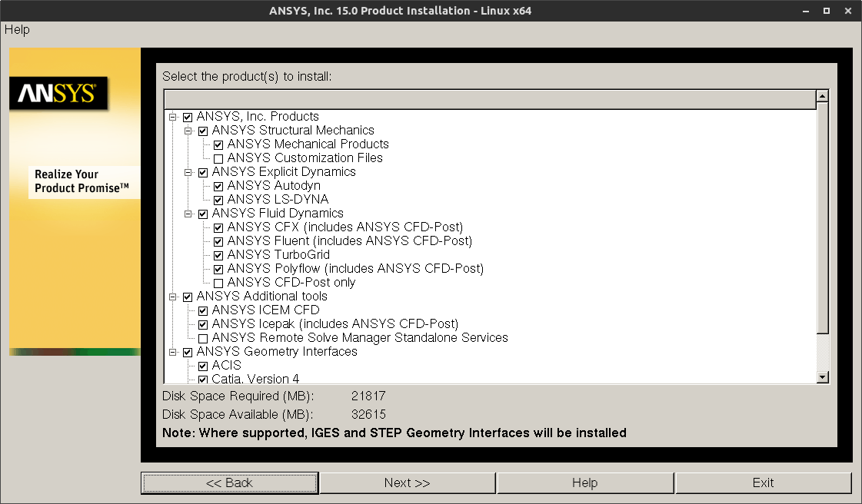862x504 pixels.
Task: Collapse ANSYS Additional tools node
Action: pos(172,297)
